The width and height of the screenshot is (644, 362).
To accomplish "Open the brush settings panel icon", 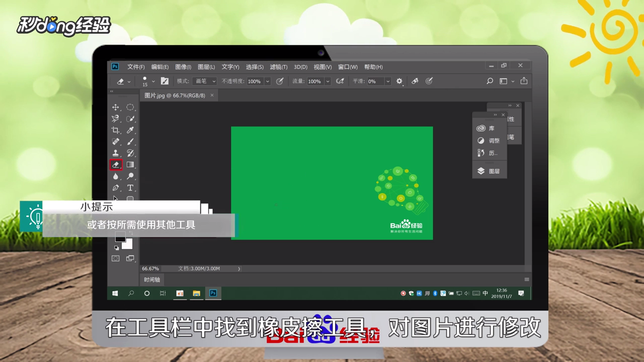I will [165, 81].
